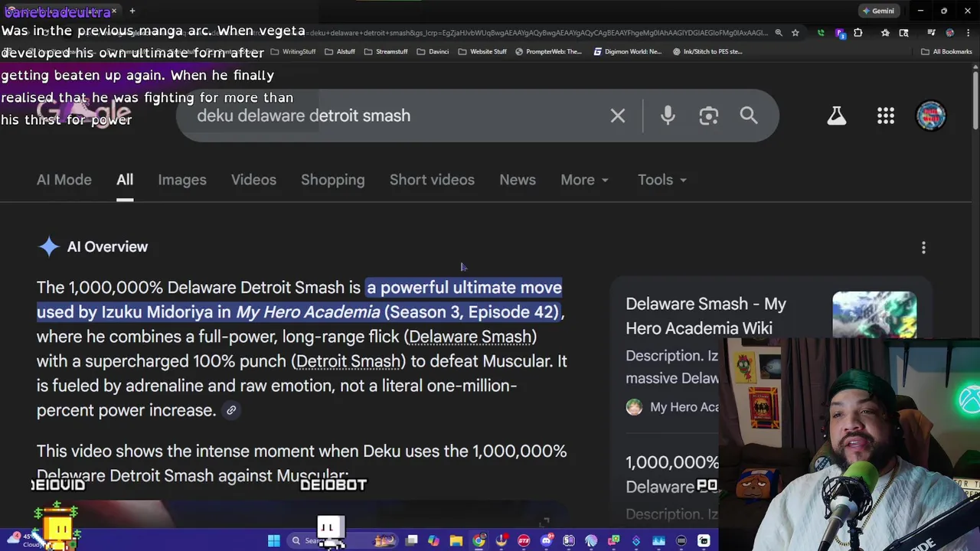Open a new browser tab with plus icon
This screenshot has height=551, width=980.
pyautogui.click(x=132, y=11)
